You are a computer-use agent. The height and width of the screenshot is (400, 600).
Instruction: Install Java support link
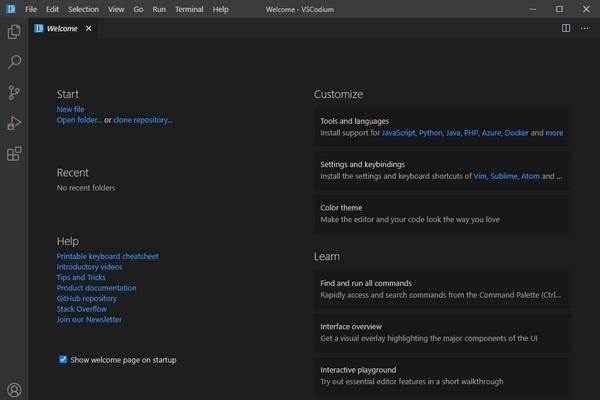tap(453, 133)
